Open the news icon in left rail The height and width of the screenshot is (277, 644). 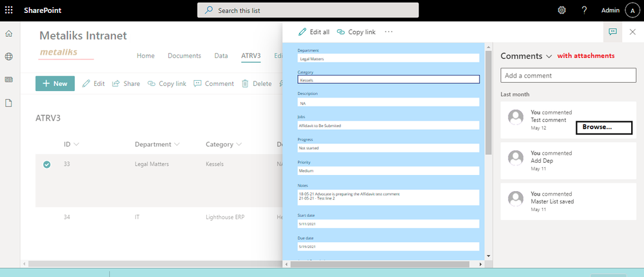tap(8, 80)
